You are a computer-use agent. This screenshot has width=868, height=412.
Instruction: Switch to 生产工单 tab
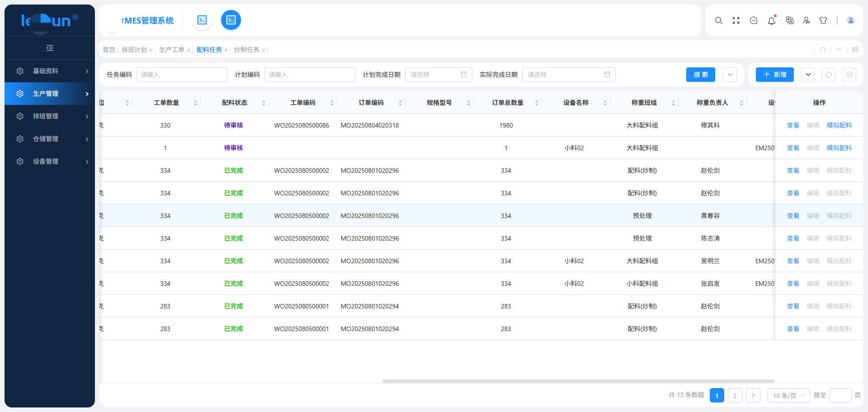point(172,50)
